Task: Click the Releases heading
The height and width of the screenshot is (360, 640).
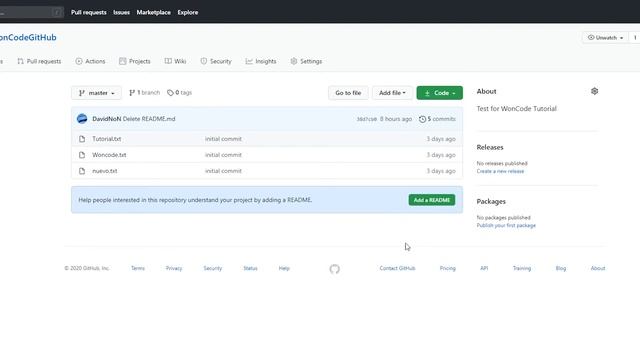Action: pos(490,147)
